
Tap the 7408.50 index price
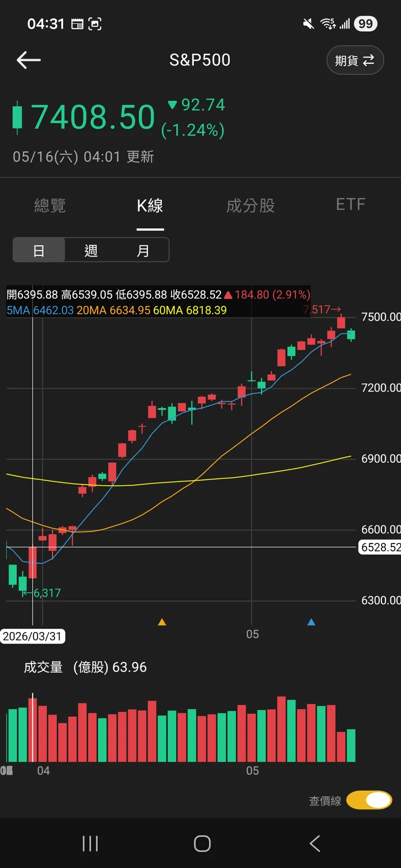[x=93, y=117]
